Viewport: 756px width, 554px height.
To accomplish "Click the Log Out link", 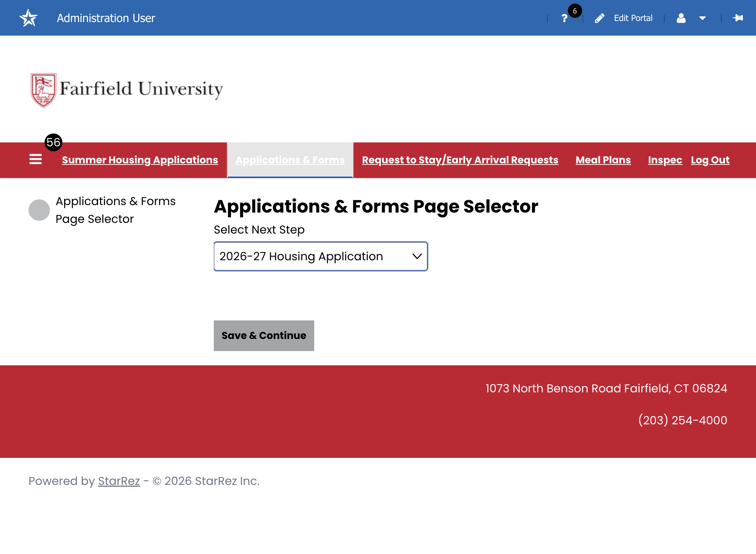I will coord(710,160).
